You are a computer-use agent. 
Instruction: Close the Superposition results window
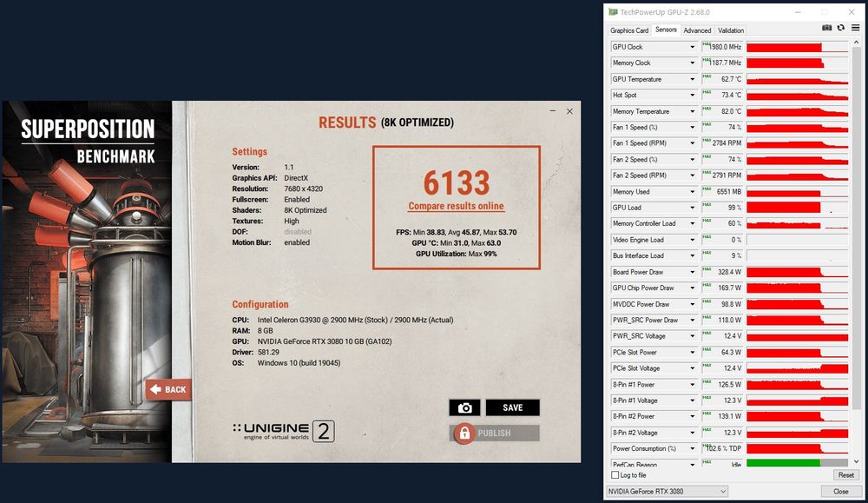click(x=569, y=111)
